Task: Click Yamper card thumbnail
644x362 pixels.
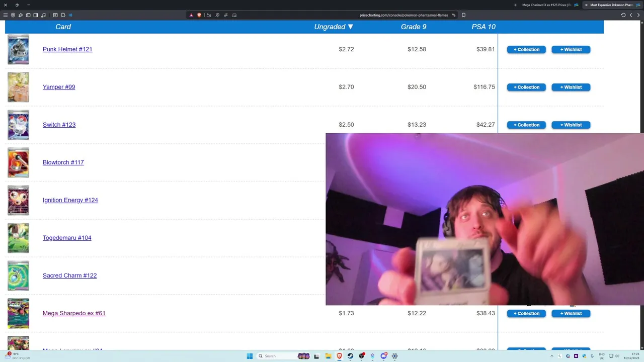Action: [x=18, y=87]
